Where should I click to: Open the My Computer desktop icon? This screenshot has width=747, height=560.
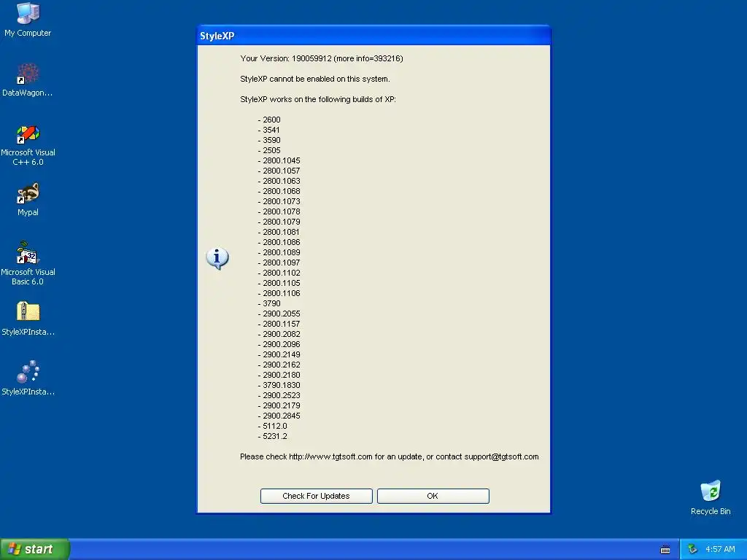[28, 19]
